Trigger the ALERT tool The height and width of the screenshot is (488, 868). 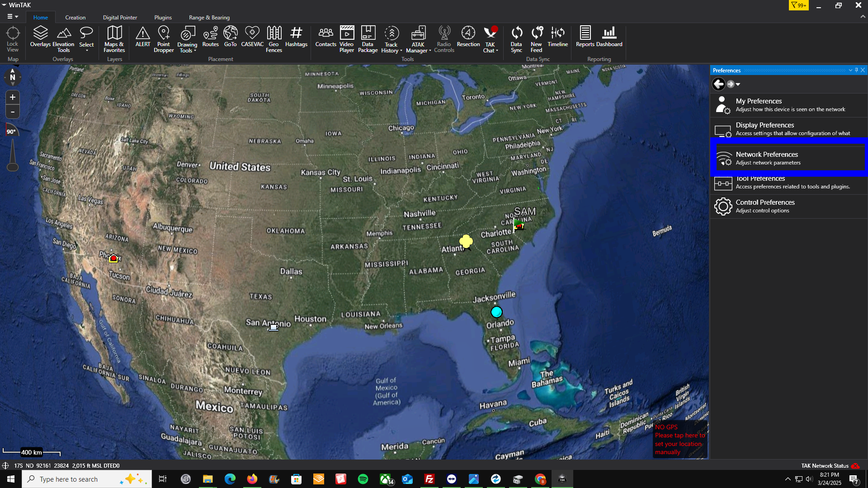143,37
